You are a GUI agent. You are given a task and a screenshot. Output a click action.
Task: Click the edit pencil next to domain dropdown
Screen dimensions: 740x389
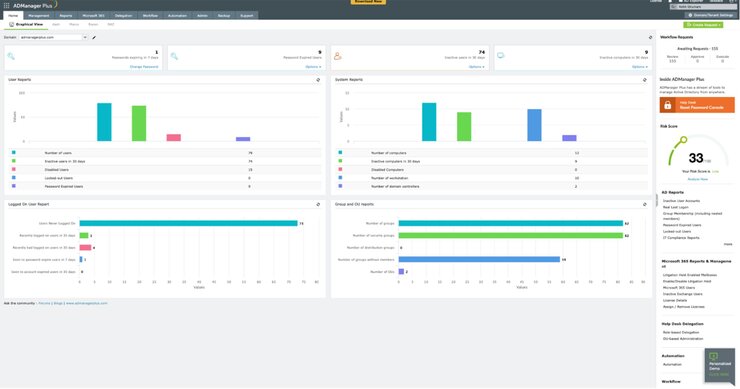coord(94,37)
